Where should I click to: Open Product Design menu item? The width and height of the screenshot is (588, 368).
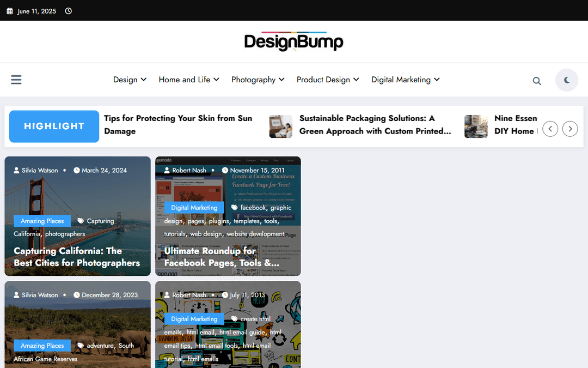(323, 80)
